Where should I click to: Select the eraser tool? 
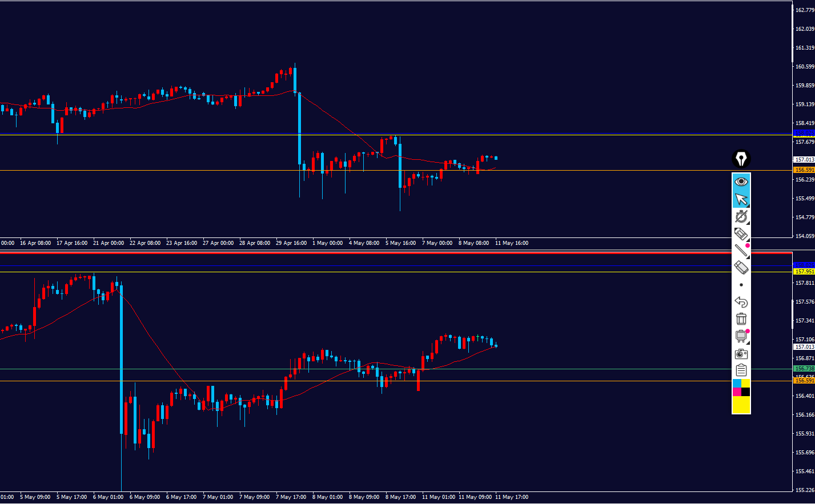click(741, 267)
